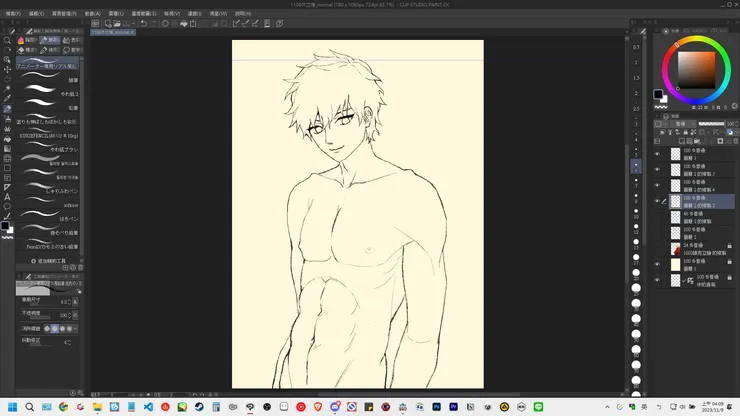Choose the やわ肌 2 brush in the sub tool list
Screen dimensions: 740x416
pos(47,91)
